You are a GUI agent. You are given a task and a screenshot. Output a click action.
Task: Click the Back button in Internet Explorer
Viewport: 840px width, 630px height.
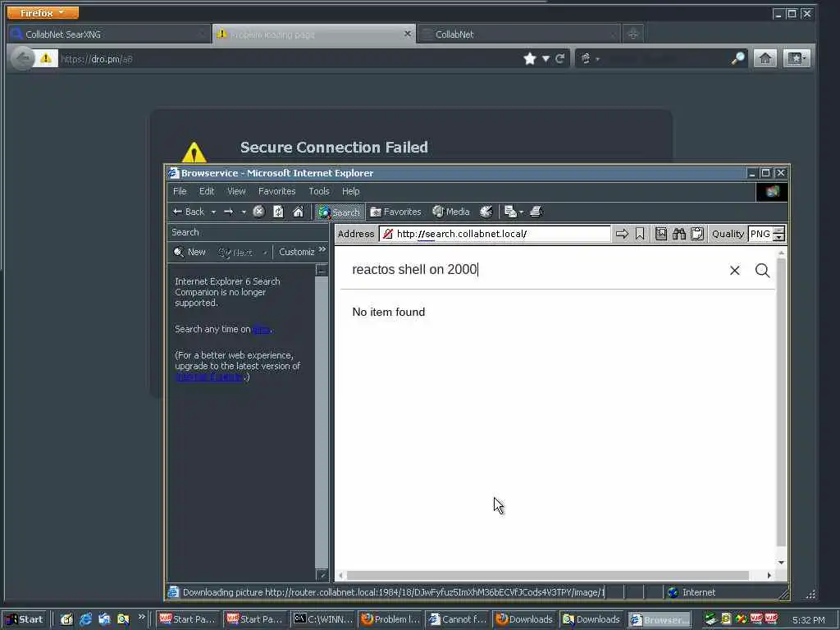pyautogui.click(x=189, y=212)
